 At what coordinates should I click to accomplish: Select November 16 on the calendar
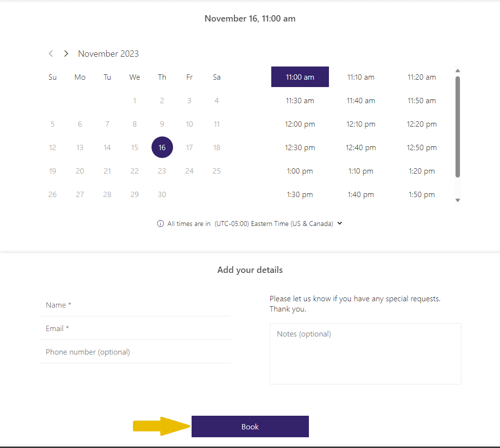coord(162,147)
